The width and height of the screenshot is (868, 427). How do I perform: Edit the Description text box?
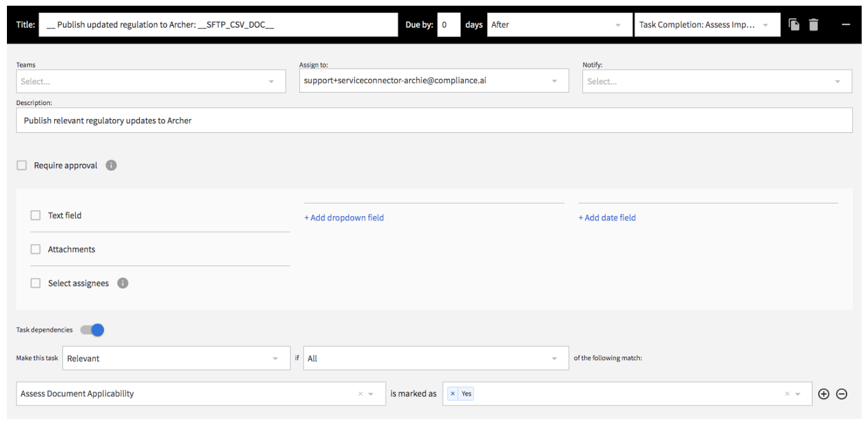pos(434,120)
